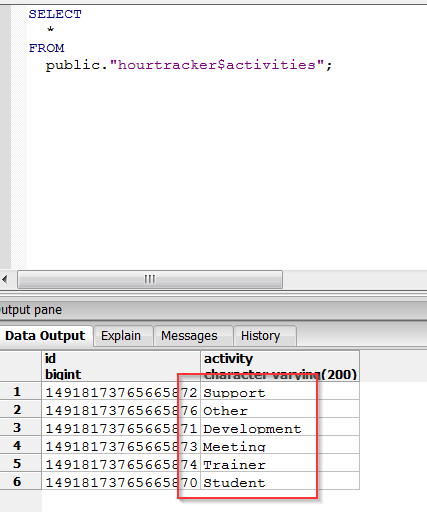
Task: Click the id cell ending in 74
Action: coord(121,463)
